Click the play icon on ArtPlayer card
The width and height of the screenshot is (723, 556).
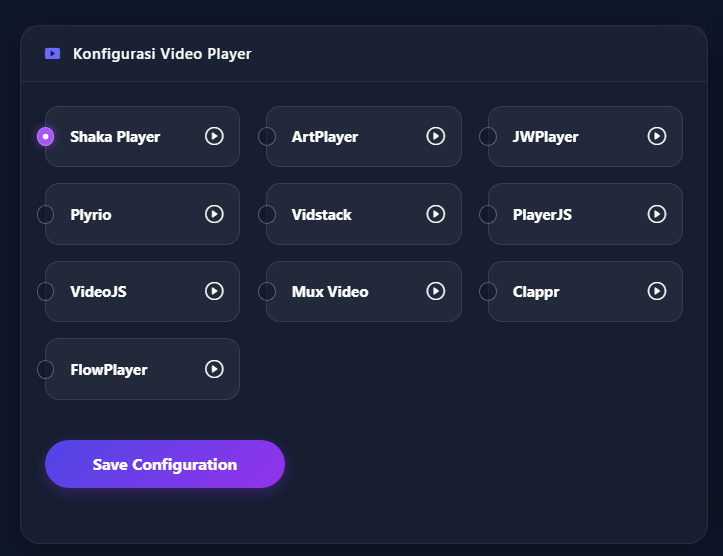[x=436, y=136]
